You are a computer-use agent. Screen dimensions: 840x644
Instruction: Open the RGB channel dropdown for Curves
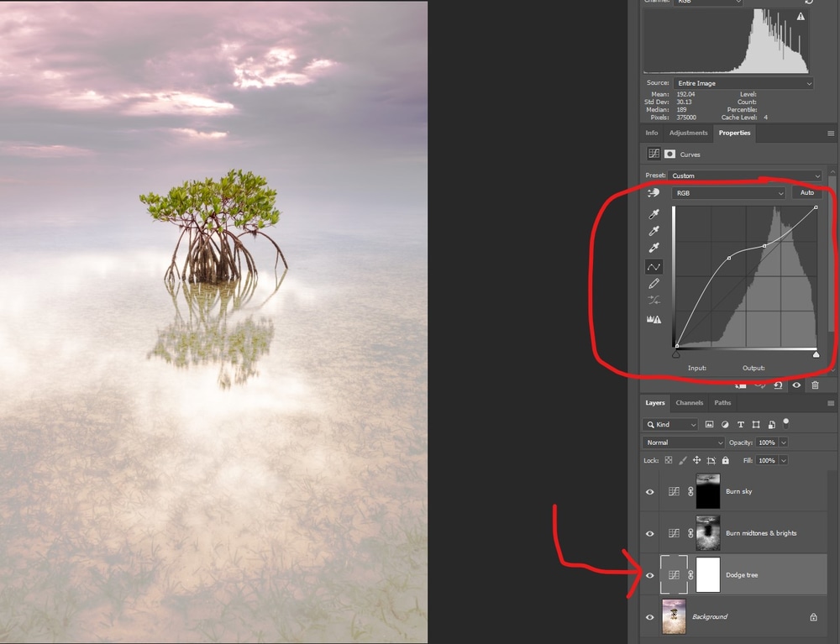(x=728, y=193)
